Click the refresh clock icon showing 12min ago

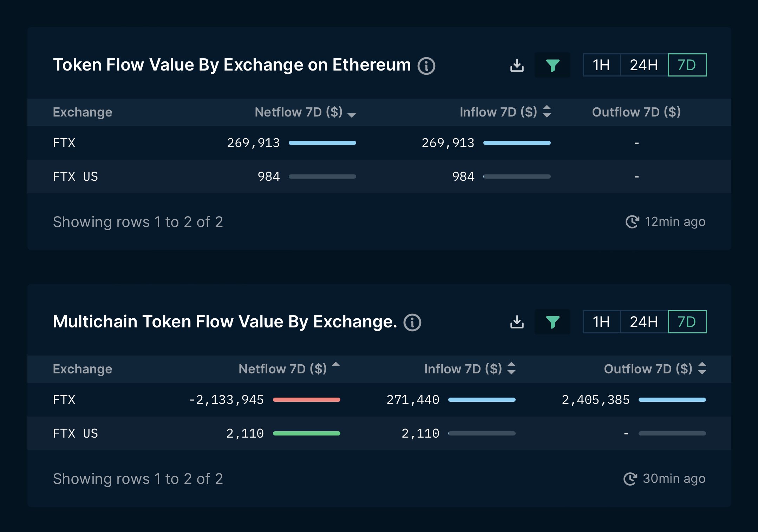click(x=632, y=221)
